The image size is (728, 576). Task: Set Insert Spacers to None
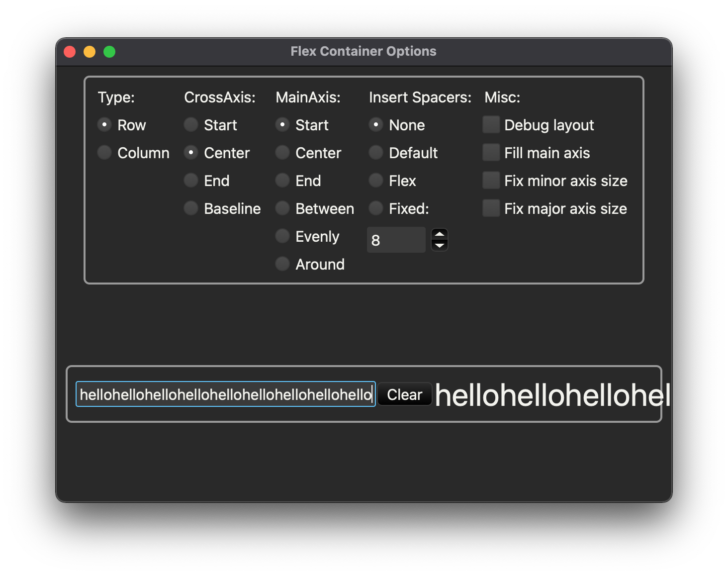(376, 125)
